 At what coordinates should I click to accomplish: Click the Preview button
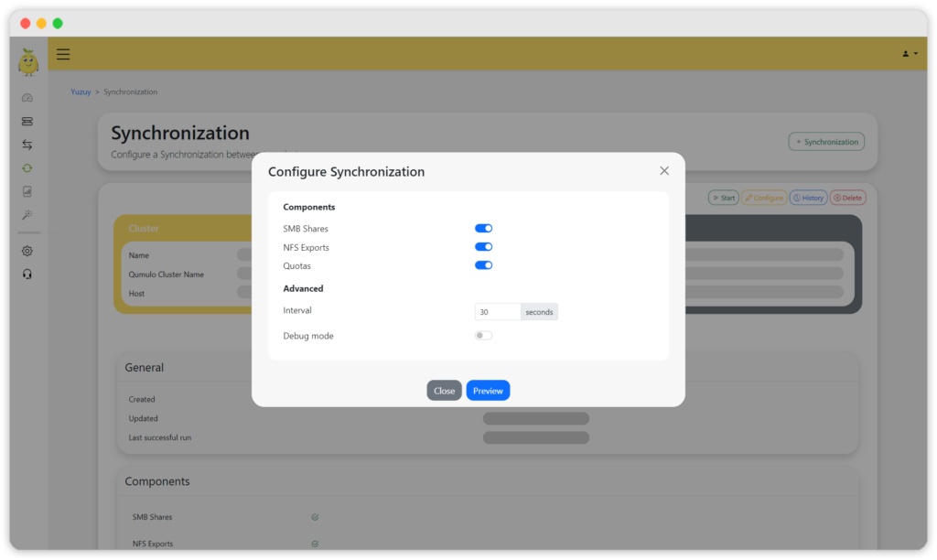(x=488, y=391)
